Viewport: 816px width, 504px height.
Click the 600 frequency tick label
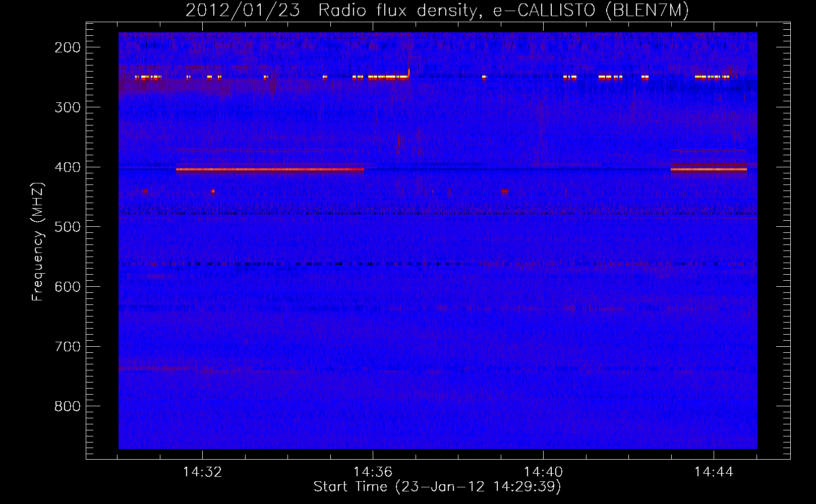point(67,286)
